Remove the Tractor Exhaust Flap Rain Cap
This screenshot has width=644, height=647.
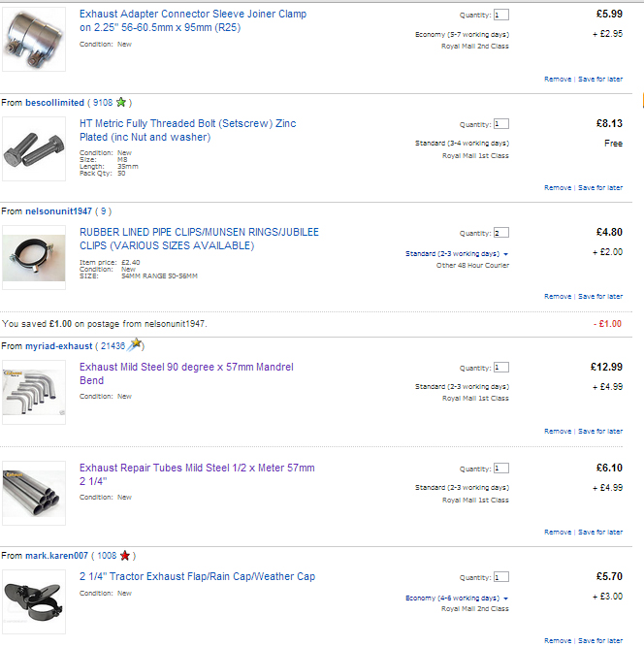pyautogui.click(x=558, y=640)
